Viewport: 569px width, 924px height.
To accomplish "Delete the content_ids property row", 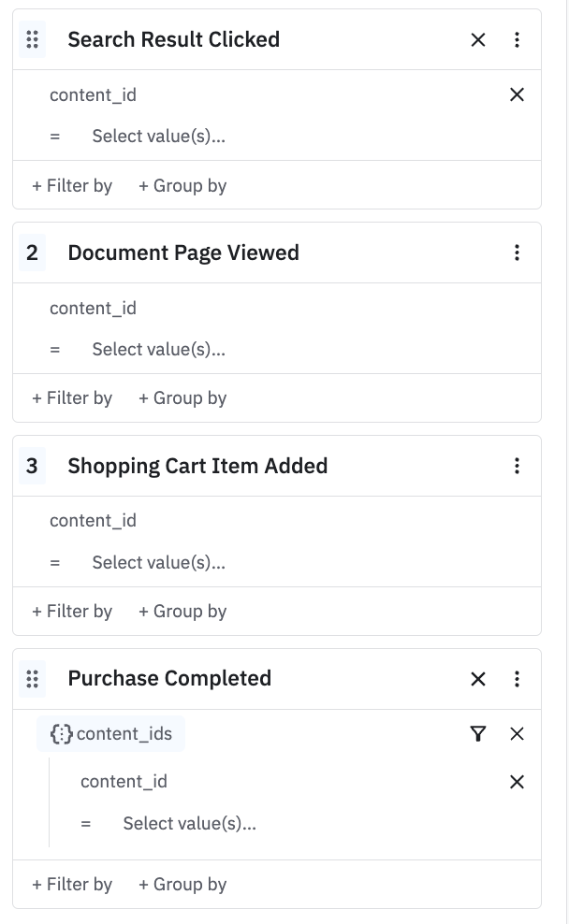I will (x=517, y=734).
